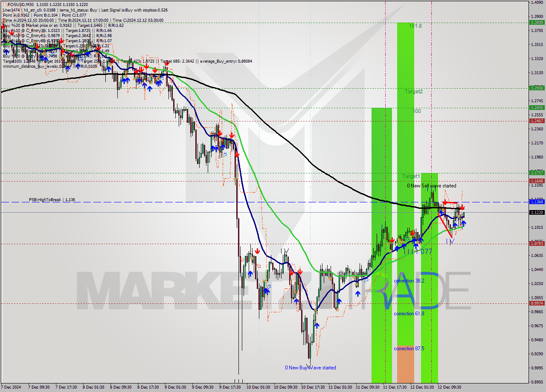Viewport: 546px width, 392px height.
Task: Click the '11 Dec 01:30' time axis label
Action: tap(340, 387)
